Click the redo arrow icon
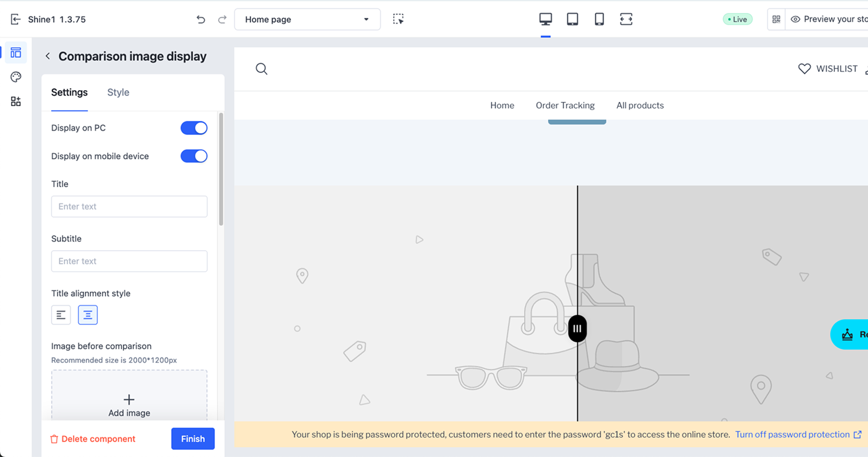This screenshot has width=868, height=457. (x=222, y=20)
